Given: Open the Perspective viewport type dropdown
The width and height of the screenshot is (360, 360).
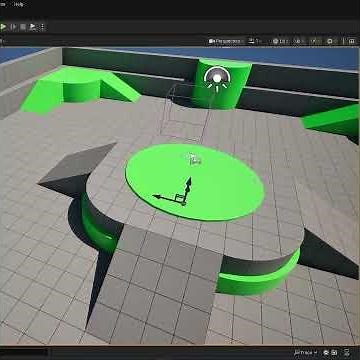Looking at the screenshot, I should click(226, 41).
